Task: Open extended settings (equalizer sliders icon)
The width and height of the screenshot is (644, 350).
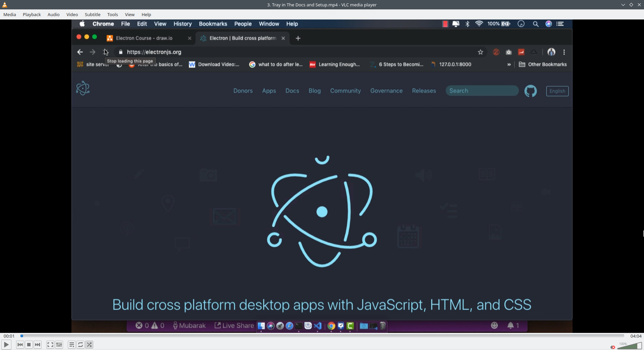Action: (x=59, y=345)
